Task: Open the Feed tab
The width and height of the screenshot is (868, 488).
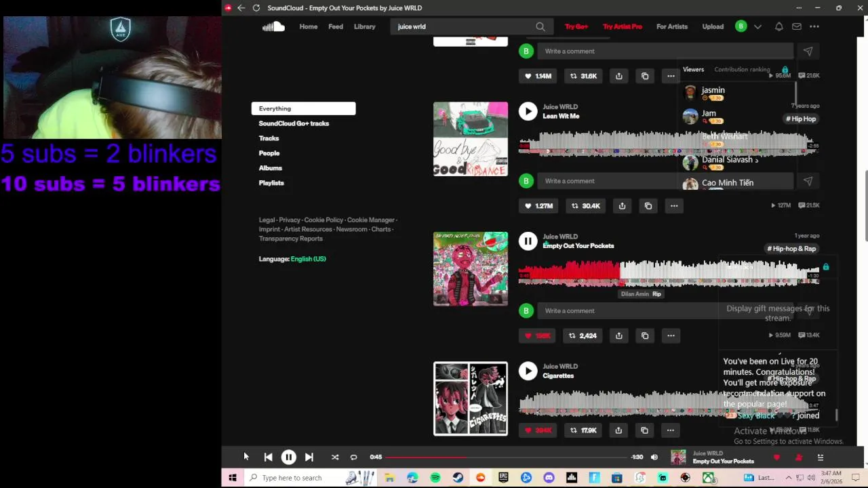Action: [336, 26]
